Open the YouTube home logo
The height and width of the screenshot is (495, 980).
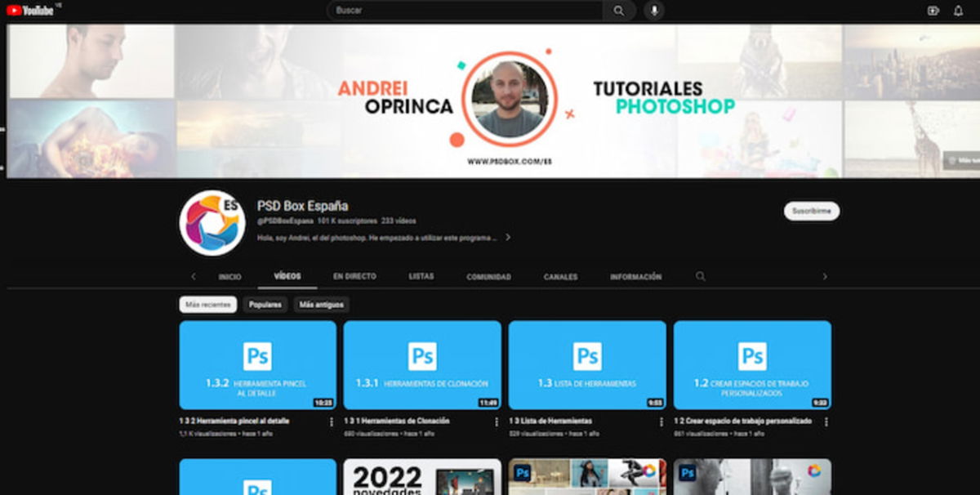pos(31,11)
